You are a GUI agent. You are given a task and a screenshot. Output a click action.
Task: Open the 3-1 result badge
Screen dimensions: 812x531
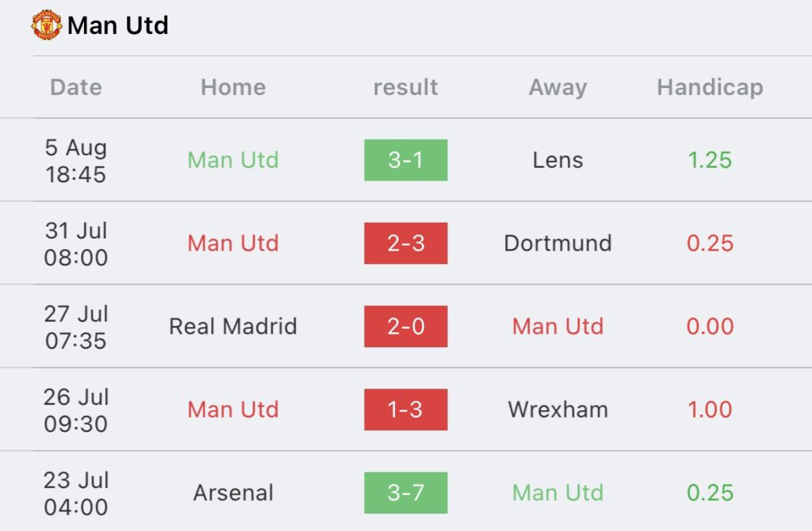coord(405,160)
